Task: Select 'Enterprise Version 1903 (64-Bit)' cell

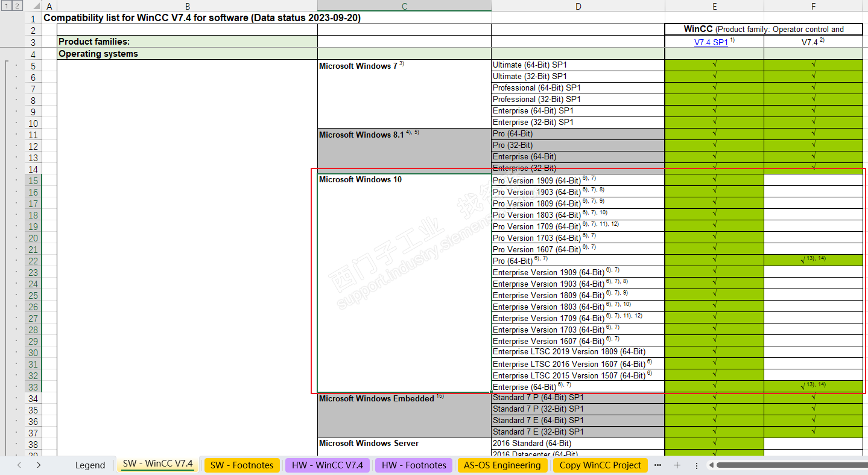Action: tap(578, 284)
